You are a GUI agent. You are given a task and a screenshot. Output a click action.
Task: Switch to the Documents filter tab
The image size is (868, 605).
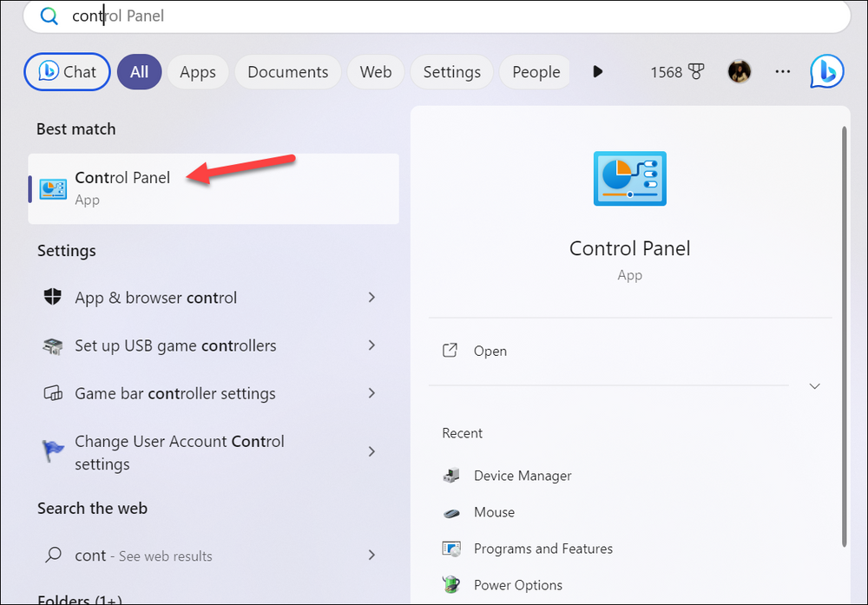(x=288, y=72)
